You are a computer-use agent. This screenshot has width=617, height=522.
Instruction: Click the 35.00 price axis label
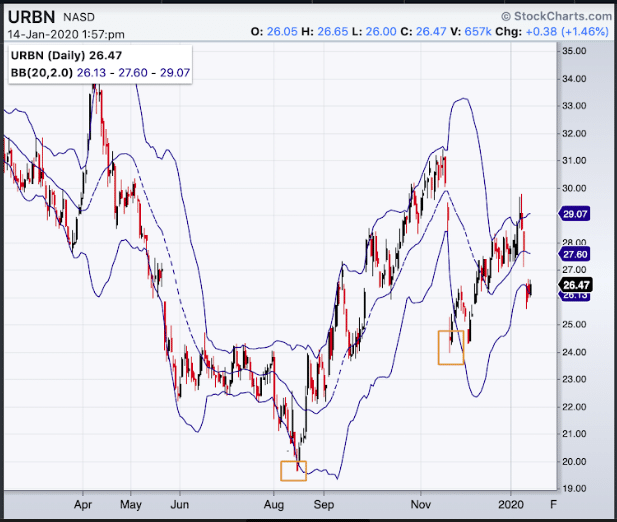click(574, 51)
